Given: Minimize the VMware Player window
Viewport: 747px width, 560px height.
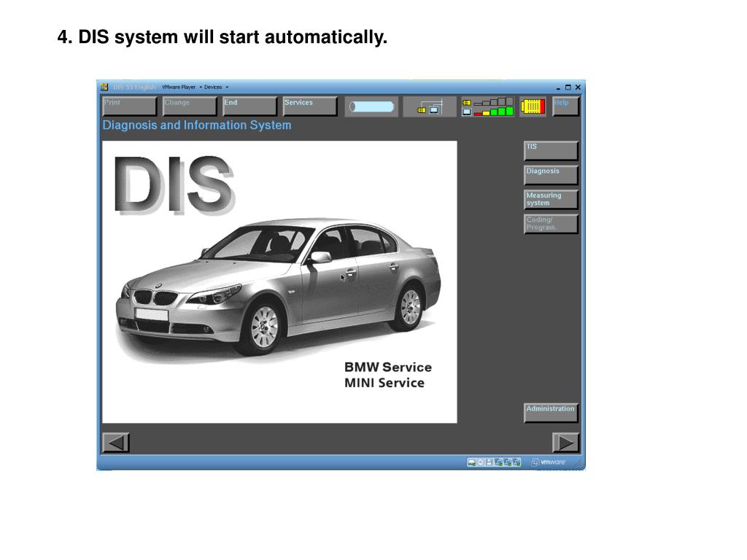Looking at the screenshot, I should click(558, 87).
